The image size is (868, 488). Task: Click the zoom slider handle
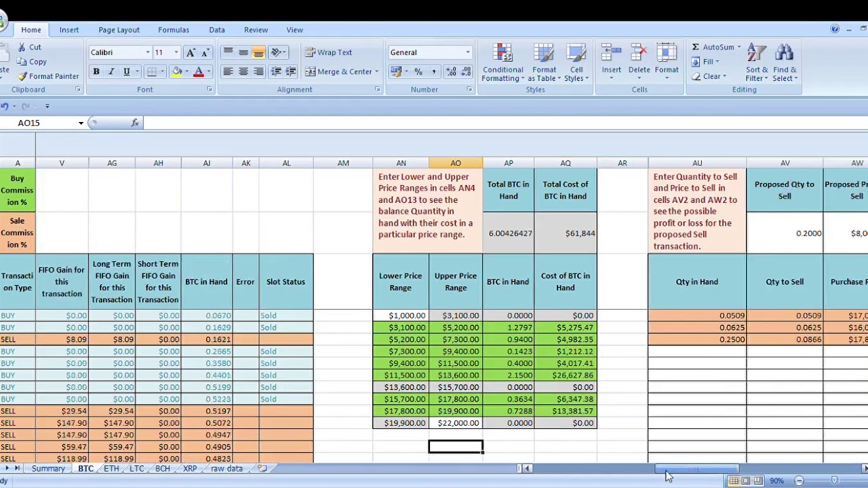point(834,481)
